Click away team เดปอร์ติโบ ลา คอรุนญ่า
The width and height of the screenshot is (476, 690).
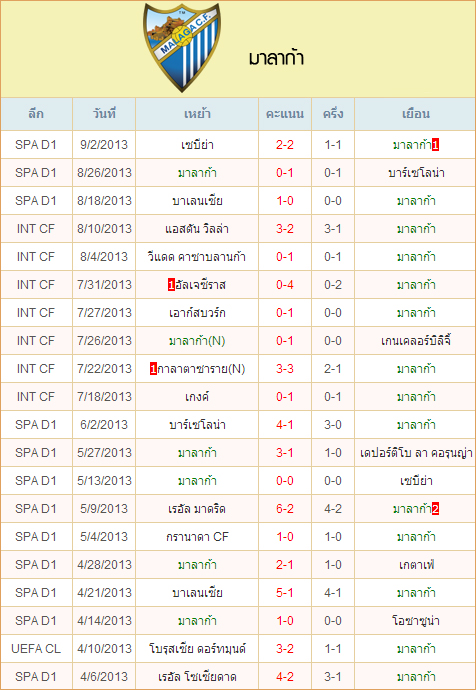[416, 453]
